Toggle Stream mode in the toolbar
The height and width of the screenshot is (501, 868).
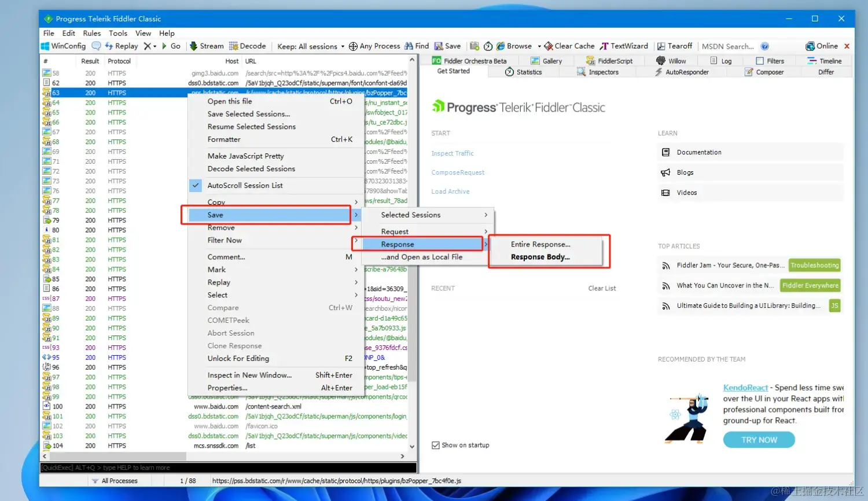click(207, 46)
